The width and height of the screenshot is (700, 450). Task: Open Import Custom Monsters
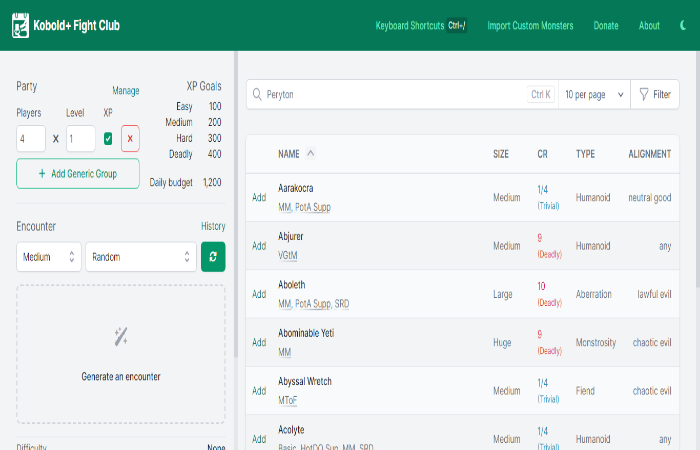coord(530,25)
